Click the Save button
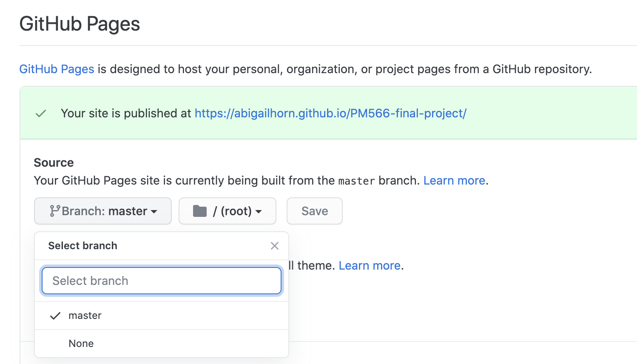Image resolution: width=637 pixels, height=364 pixels. tap(315, 211)
